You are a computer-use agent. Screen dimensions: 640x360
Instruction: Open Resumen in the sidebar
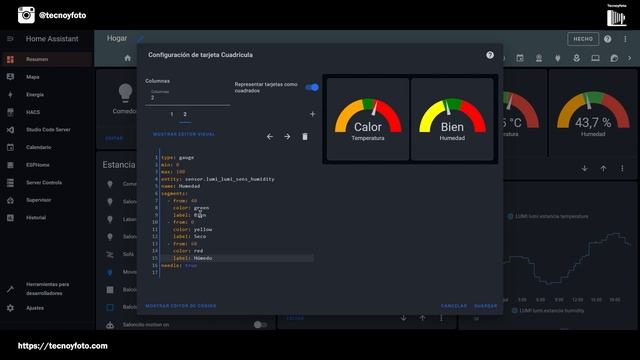[x=47, y=59]
